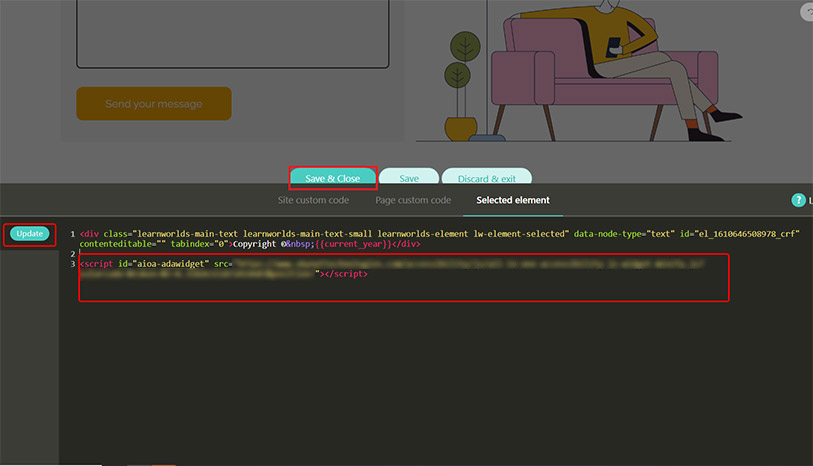This screenshot has width=813, height=466.
Task: Switch to the Site custom code tab
Action: [314, 200]
